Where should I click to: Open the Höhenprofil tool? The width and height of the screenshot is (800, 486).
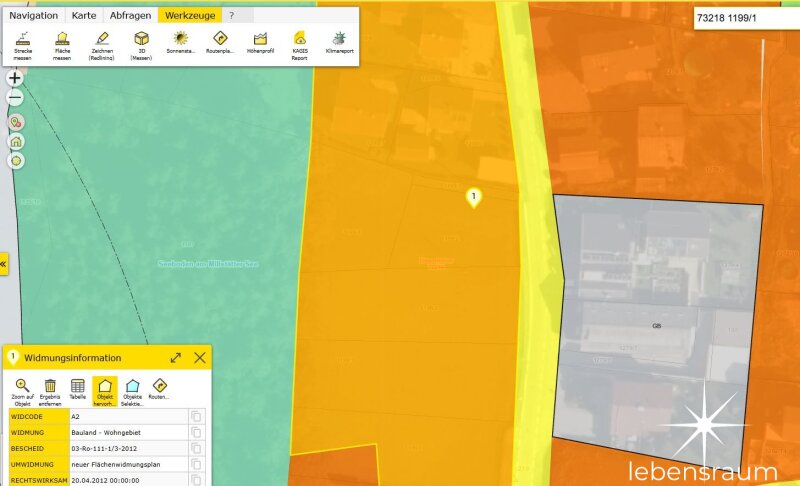pos(259,44)
